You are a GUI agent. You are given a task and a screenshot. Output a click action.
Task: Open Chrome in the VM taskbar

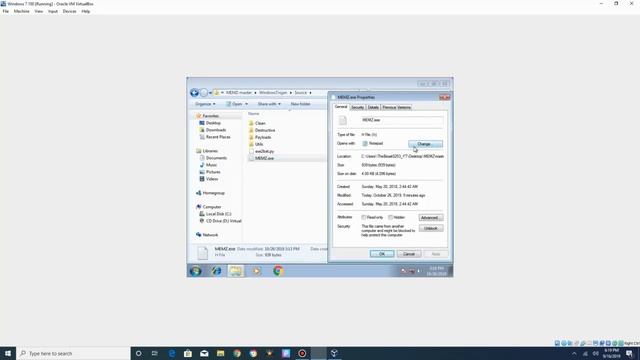[278, 271]
